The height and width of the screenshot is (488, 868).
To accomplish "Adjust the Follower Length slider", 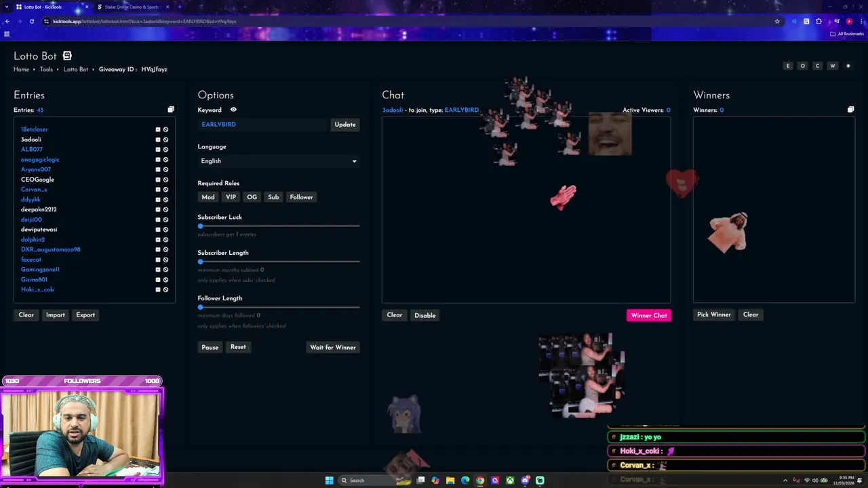I will (x=279, y=307).
